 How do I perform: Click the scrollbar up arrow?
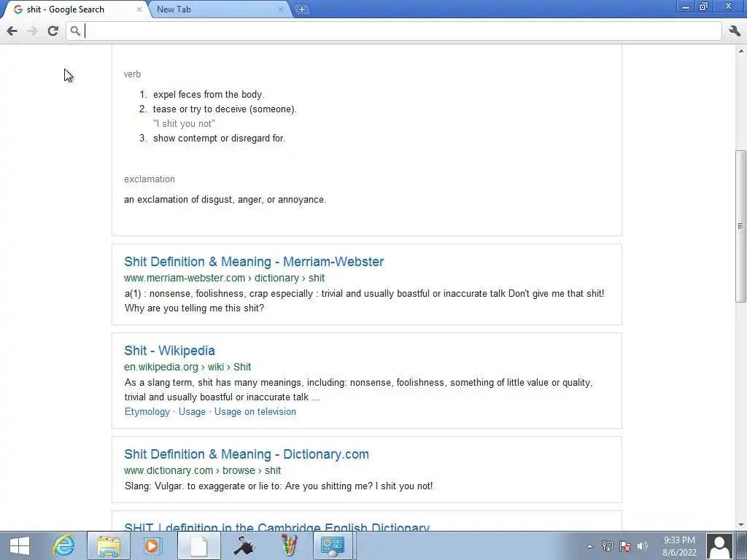click(x=741, y=50)
